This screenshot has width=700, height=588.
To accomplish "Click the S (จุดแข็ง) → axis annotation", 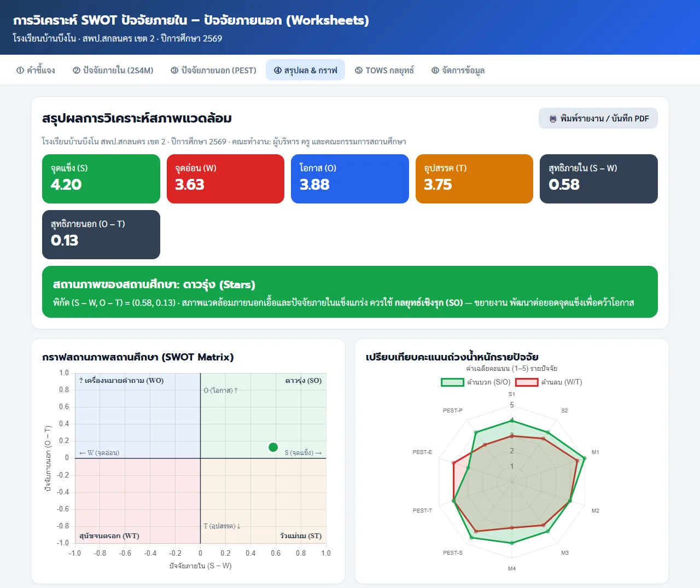I will click(303, 453).
